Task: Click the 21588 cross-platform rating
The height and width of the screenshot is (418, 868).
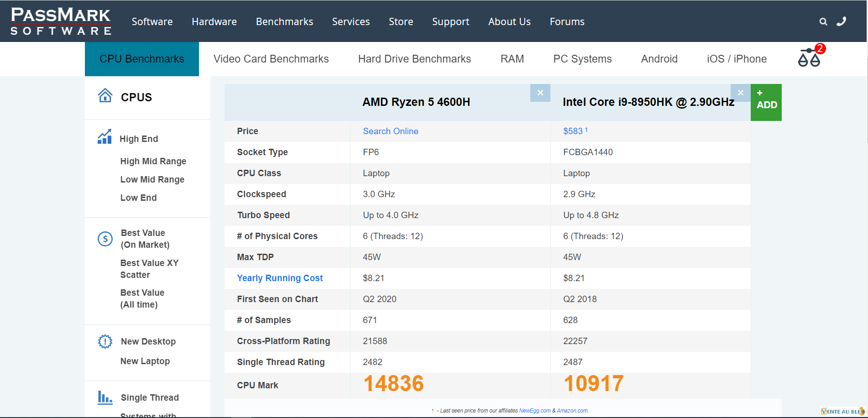Action: pos(375,341)
